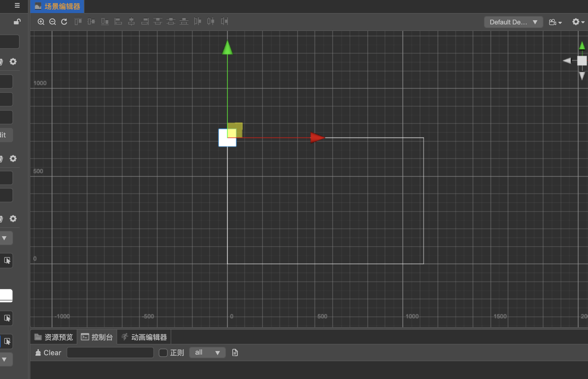Enable the 正则 regex checkbox
This screenshot has height=379, width=588.
click(163, 353)
